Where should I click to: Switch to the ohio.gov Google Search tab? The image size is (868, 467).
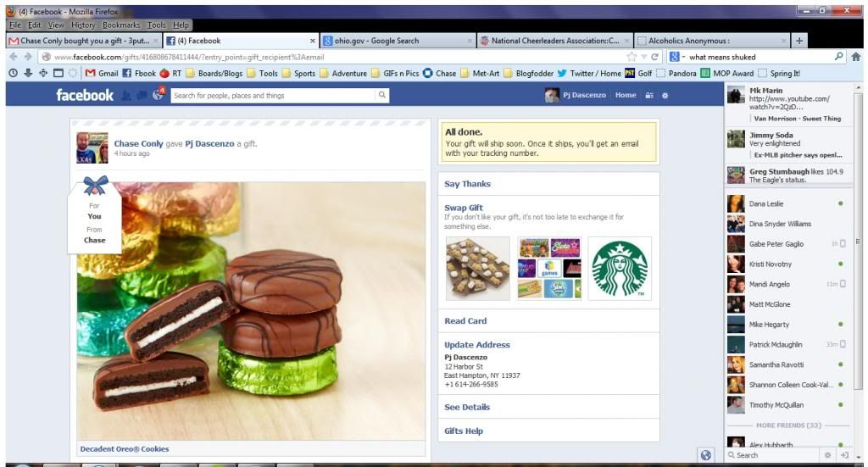394,41
